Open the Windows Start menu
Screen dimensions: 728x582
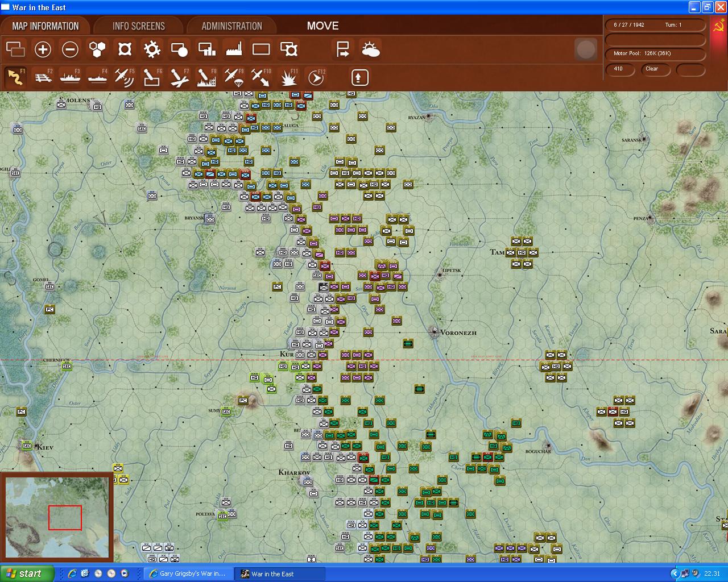click(27, 573)
